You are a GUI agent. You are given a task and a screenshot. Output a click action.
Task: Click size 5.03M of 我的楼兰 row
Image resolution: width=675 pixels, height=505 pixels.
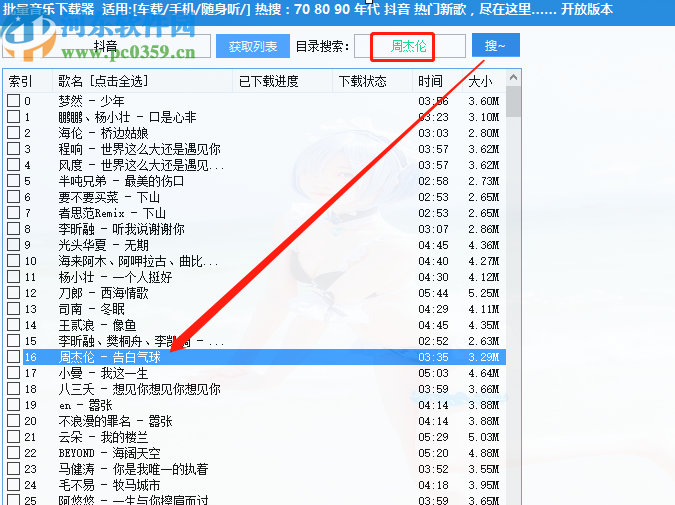(483, 437)
